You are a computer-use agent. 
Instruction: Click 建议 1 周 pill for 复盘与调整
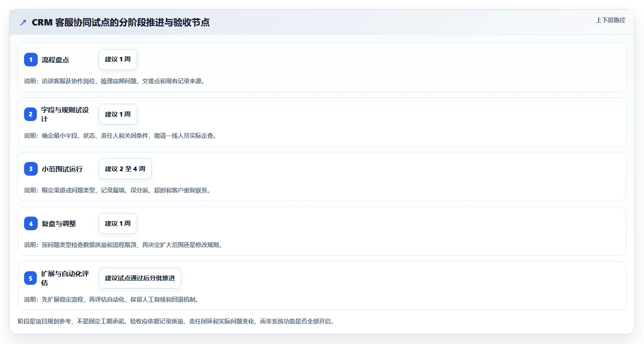click(118, 223)
